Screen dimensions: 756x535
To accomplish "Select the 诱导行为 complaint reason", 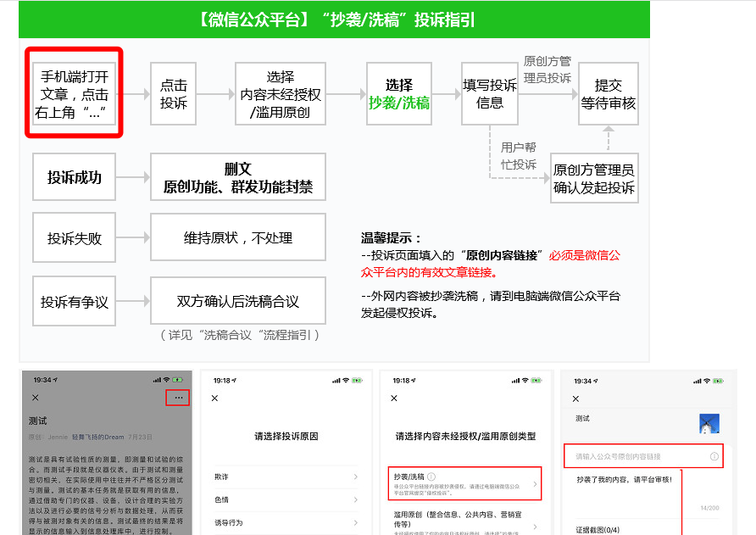I will tap(286, 522).
